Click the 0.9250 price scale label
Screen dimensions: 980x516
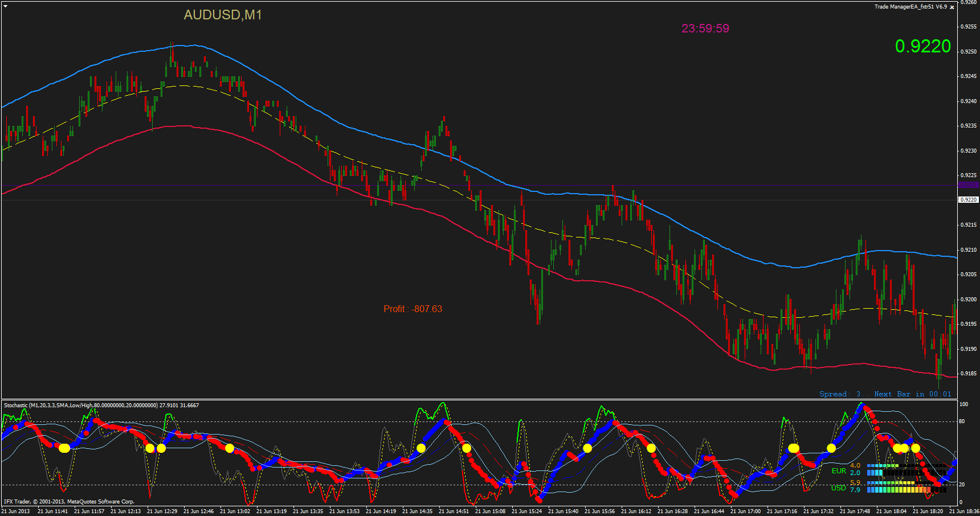(969, 52)
